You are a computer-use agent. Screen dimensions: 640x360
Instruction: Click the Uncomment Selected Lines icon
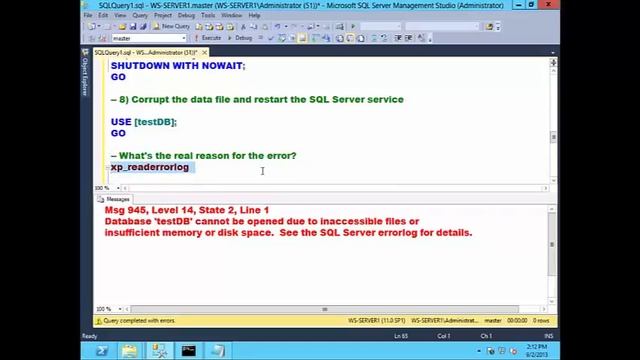point(384,38)
